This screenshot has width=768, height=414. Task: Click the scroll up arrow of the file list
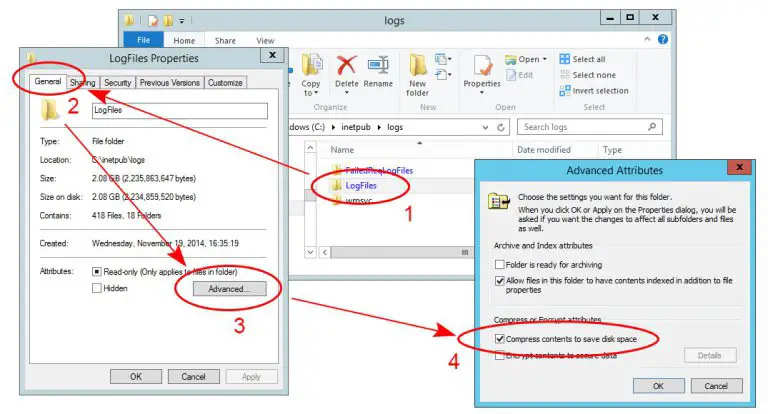coord(310,147)
